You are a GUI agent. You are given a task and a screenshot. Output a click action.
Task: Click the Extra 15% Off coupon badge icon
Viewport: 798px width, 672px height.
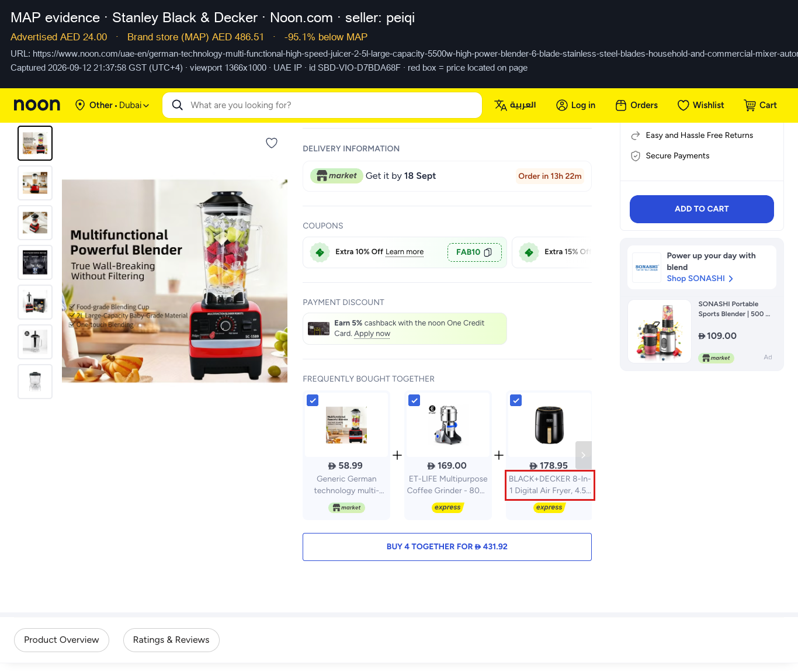click(529, 252)
